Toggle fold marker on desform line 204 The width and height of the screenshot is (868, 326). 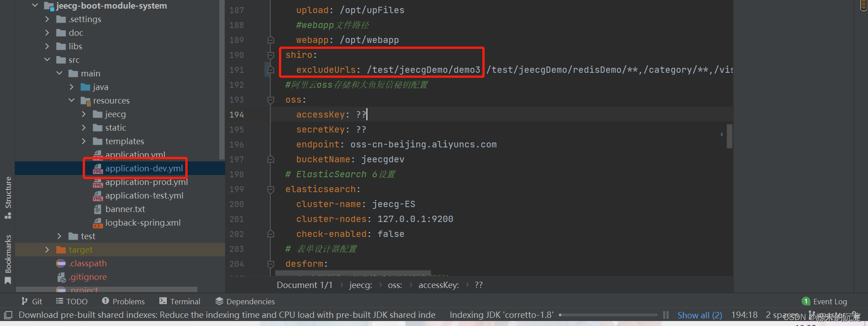pyautogui.click(x=271, y=264)
